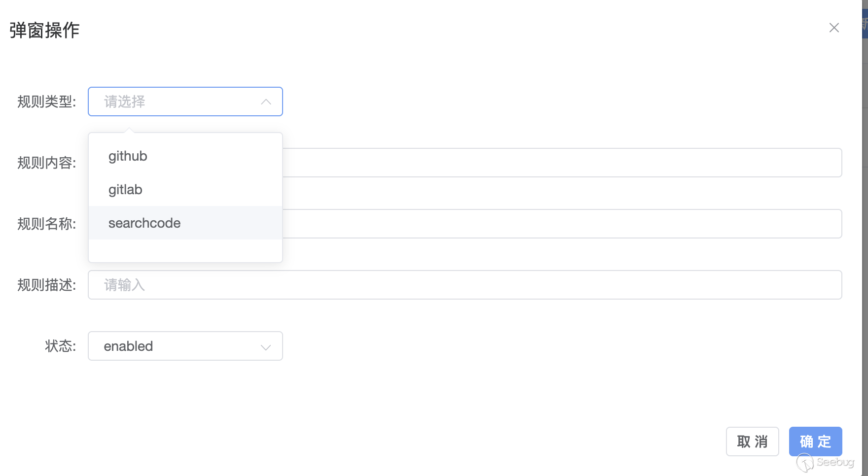Expand 状态 select using its down chevron
Image resolution: width=868 pixels, height=476 pixels.
click(x=266, y=347)
